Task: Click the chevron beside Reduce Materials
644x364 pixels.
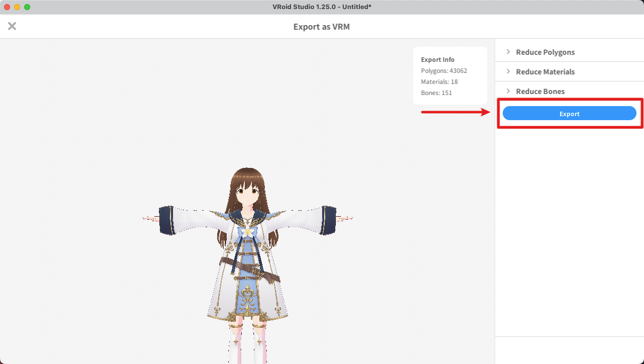Action: tap(508, 71)
